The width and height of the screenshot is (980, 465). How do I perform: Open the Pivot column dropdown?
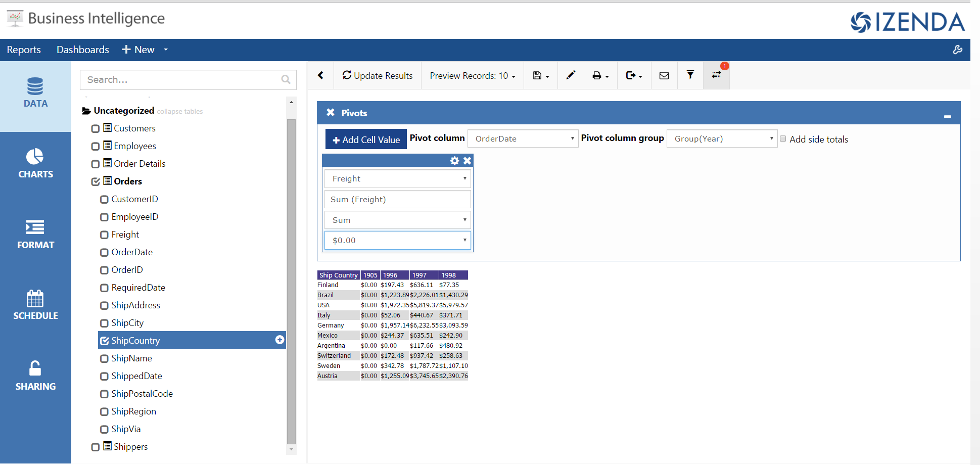523,138
